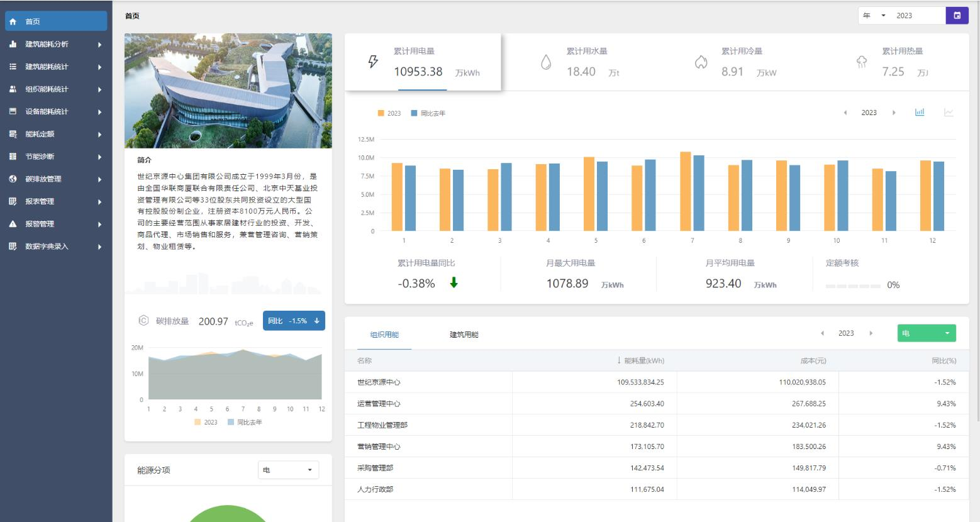The width and height of the screenshot is (980, 522).
Task: Click the 世纪京源中心 table row name
Action: click(379, 382)
